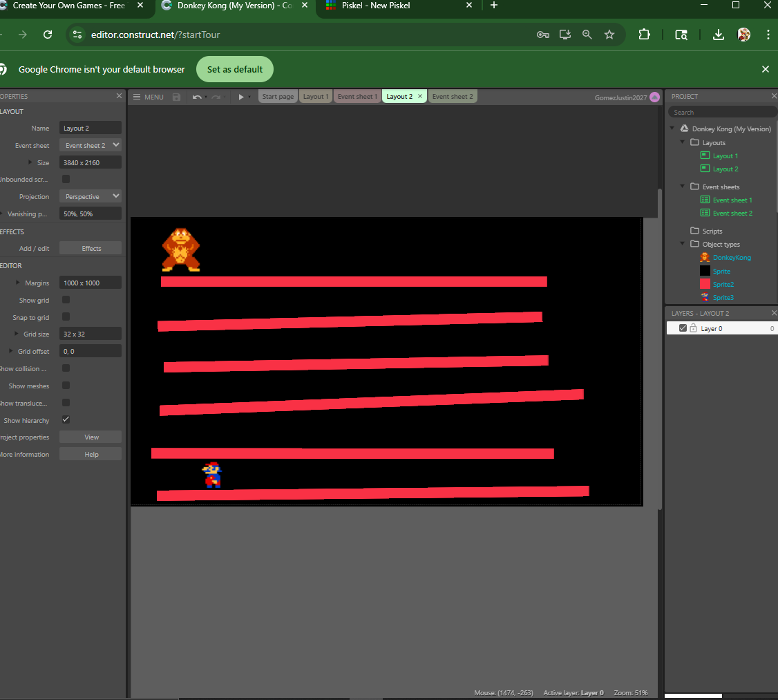The width and height of the screenshot is (778, 700).
Task: Click the project properties View button
Action: (x=91, y=437)
